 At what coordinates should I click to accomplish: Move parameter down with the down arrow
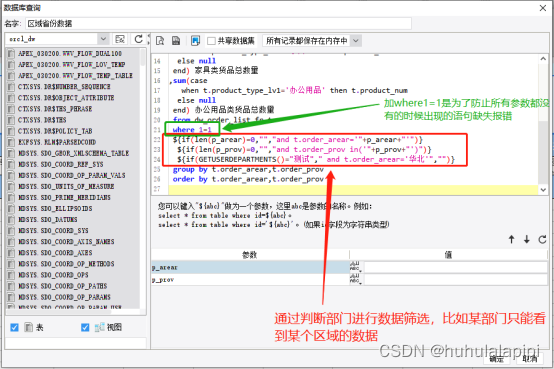pos(527,239)
